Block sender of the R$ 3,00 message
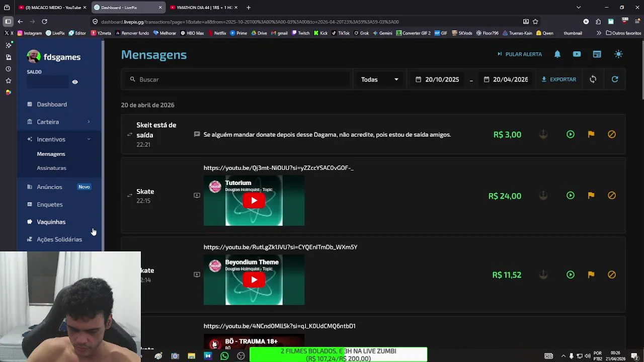 612,135
